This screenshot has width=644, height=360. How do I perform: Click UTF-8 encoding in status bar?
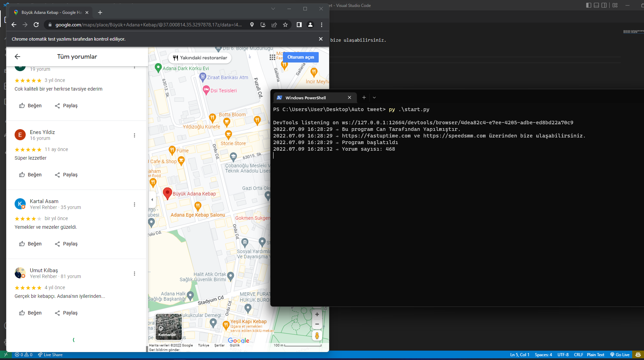pos(563,355)
